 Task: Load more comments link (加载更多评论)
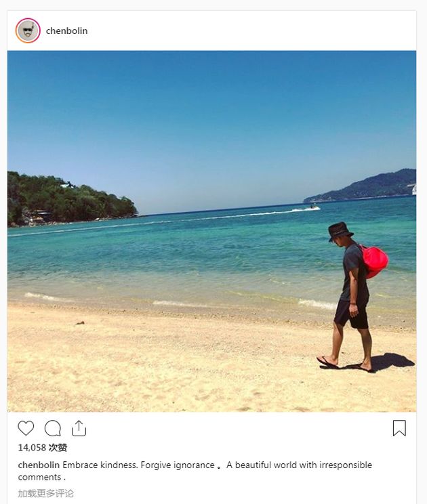point(45,493)
